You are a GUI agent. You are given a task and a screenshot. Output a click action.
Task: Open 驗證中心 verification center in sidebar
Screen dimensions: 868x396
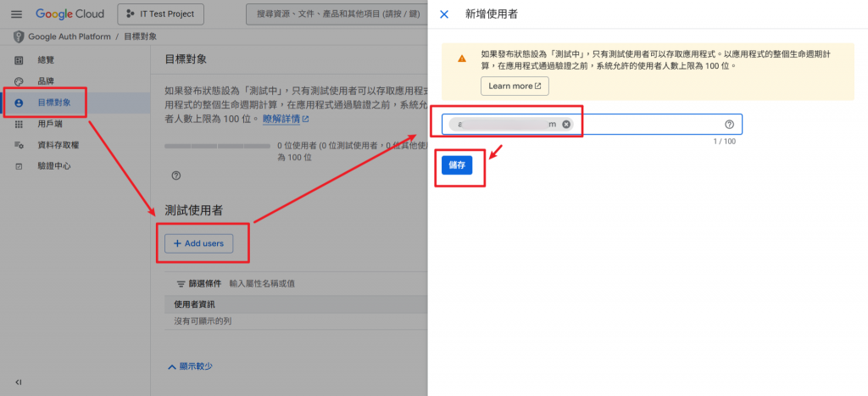[54, 166]
